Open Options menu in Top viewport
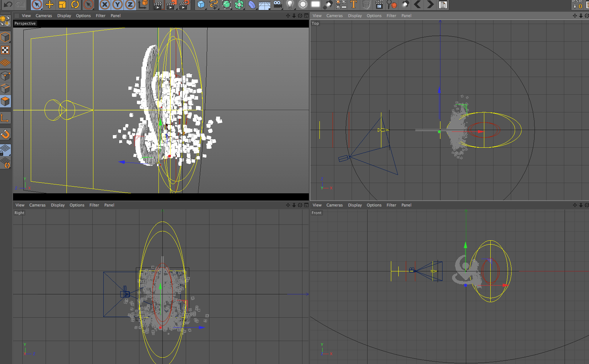 click(374, 16)
